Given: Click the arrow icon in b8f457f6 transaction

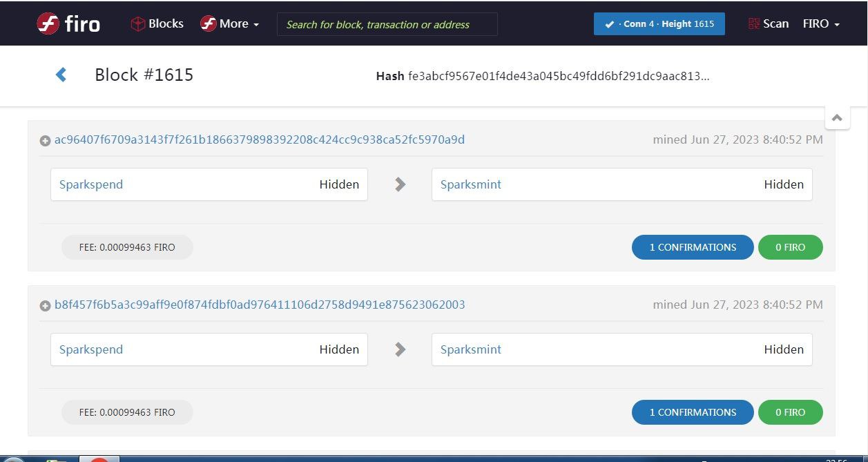Looking at the screenshot, I should tap(400, 349).
